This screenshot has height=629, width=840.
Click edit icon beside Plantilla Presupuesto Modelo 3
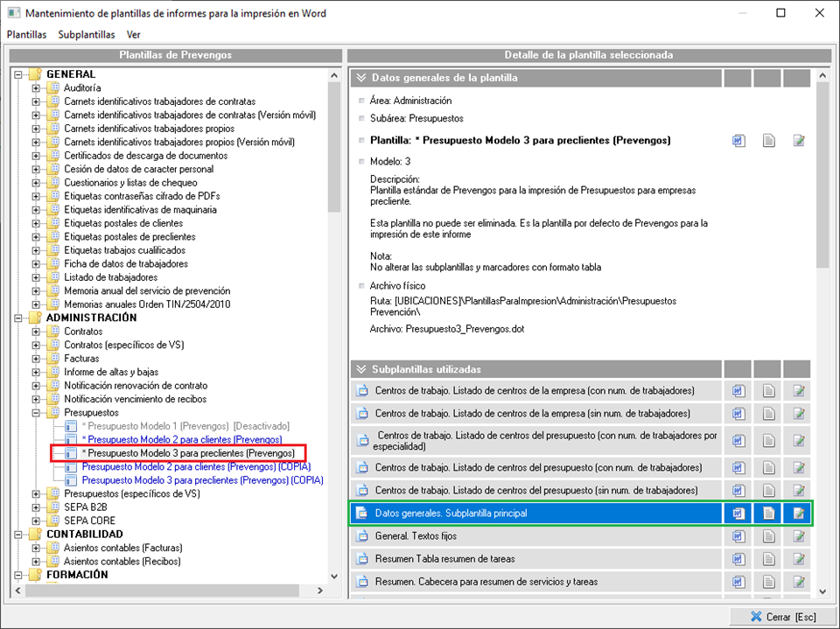(x=798, y=141)
